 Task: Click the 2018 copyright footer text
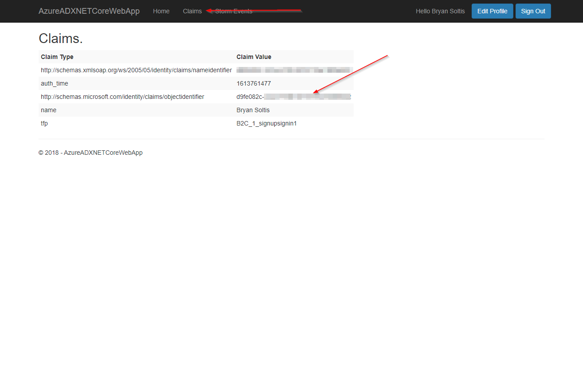(91, 153)
